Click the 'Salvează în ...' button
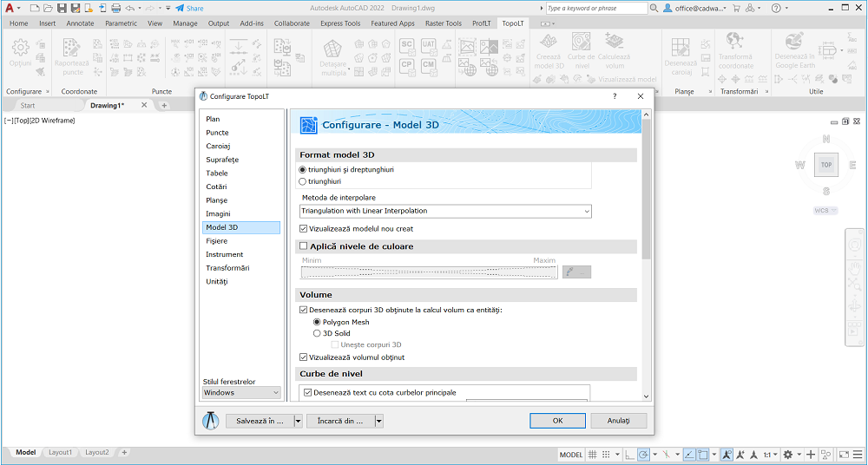868x465 pixels. [260, 422]
